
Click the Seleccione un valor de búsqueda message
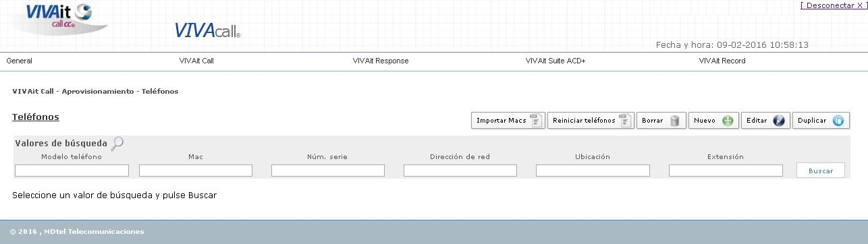pyautogui.click(x=114, y=195)
